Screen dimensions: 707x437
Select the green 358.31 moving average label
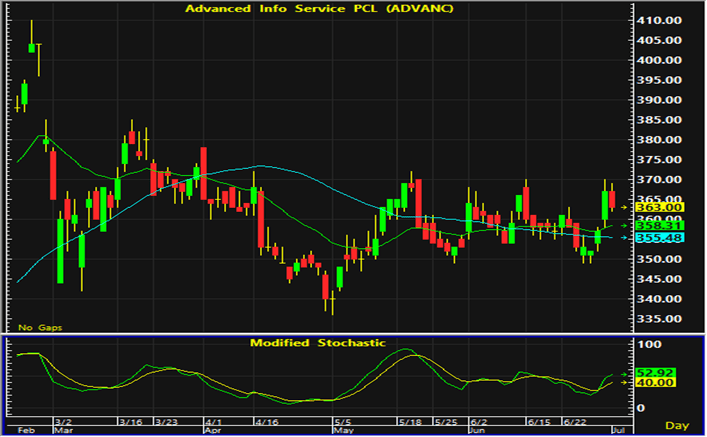(x=659, y=225)
